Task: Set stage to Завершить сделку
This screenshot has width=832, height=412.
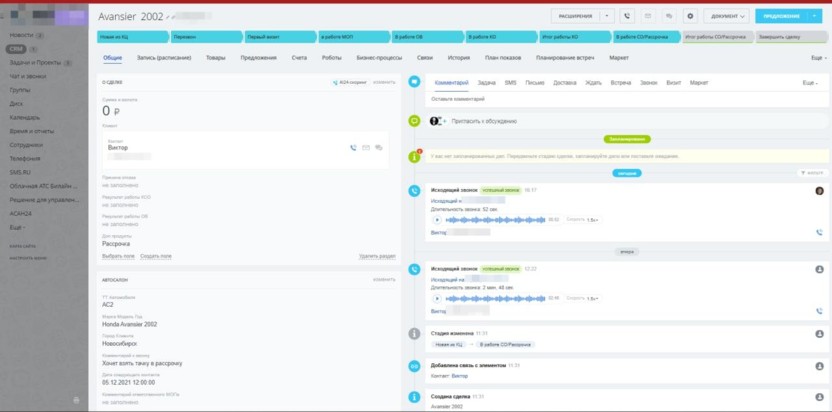Action: [x=791, y=38]
